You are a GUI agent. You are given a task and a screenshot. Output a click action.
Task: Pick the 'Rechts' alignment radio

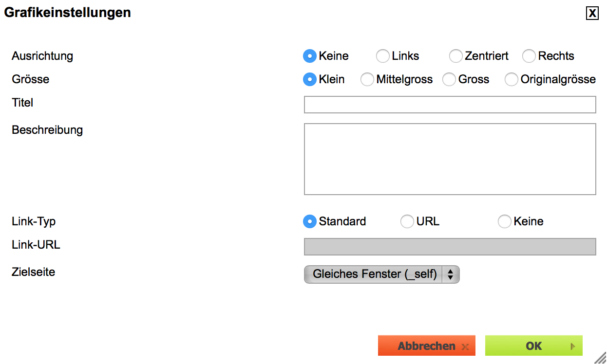(x=529, y=56)
